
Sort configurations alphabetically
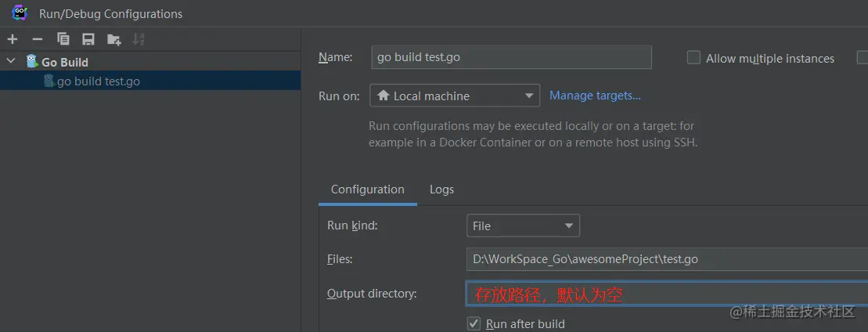point(139,39)
